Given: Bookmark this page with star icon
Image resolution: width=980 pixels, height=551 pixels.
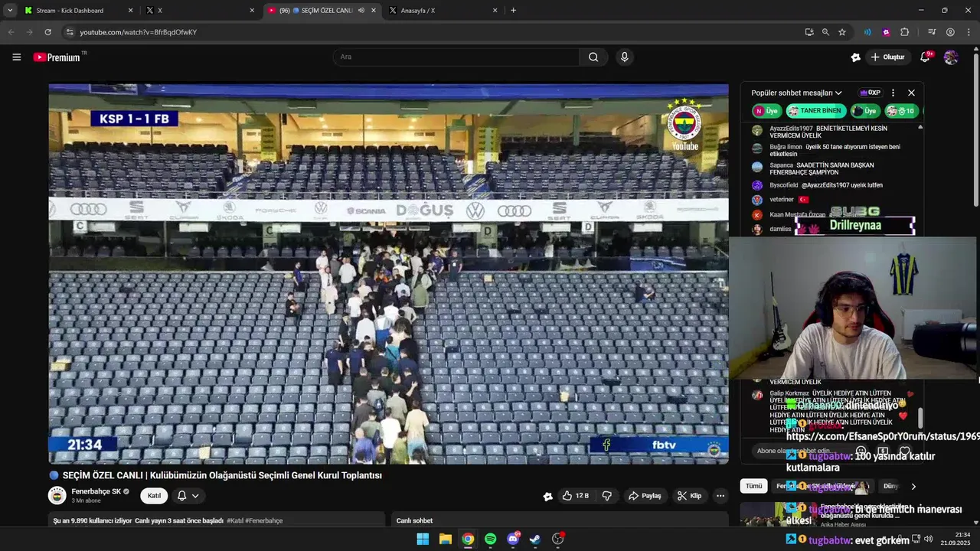Looking at the screenshot, I should [x=842, y=32].
